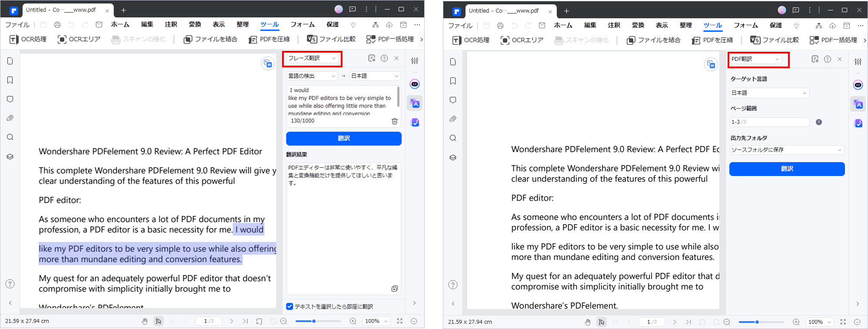The width and height of the screenshot is (868, 329).
Task: Click zoom in plus icon in left window
Action: coord(353,321)
